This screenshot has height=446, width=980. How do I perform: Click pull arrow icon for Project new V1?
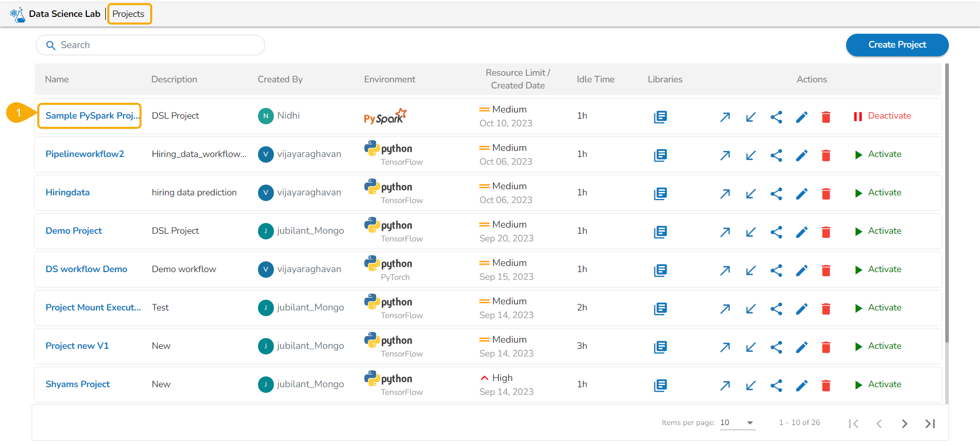(750, 347)
